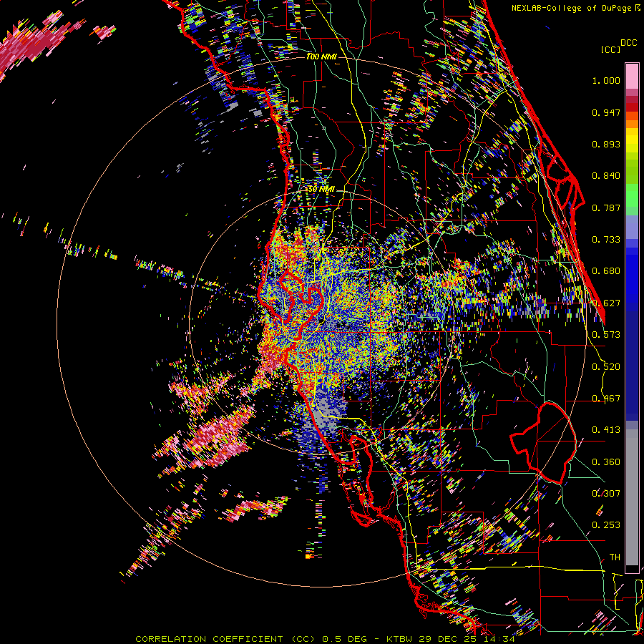The image size is (644, 644).
Task: Pick the yellow band of the color scale
Action: click(x=632, y=140)
